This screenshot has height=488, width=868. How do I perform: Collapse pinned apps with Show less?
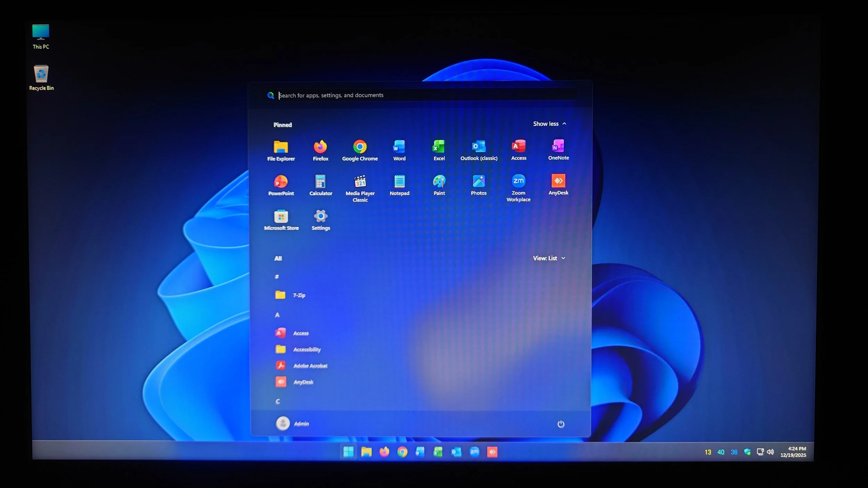click(x=549, y=124)
